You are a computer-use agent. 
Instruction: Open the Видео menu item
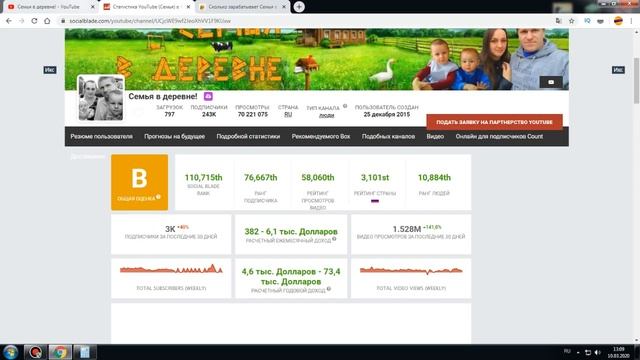pyautogui.click(x=435, y=136)
